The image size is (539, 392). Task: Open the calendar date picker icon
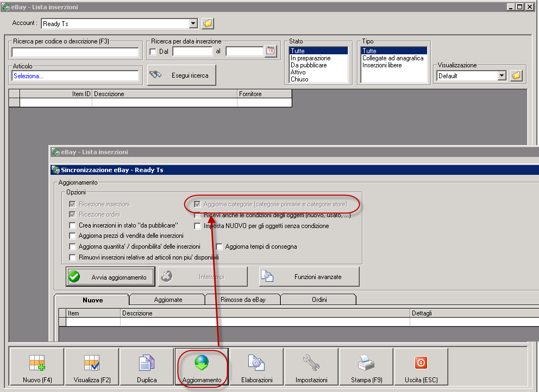click(x=271, y=51)
